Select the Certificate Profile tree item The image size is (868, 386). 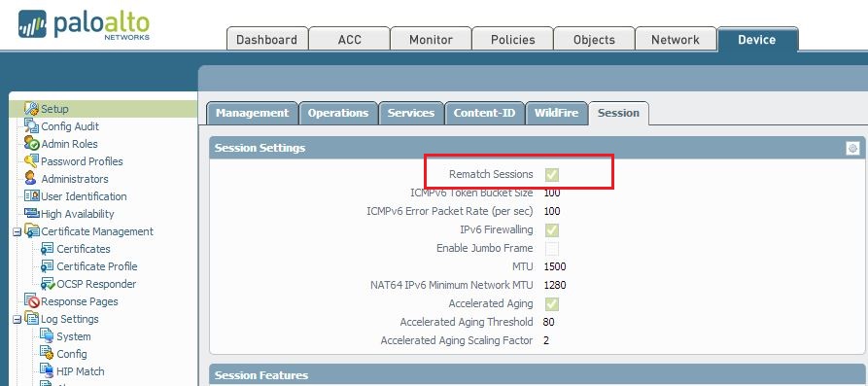click(97, 266)
